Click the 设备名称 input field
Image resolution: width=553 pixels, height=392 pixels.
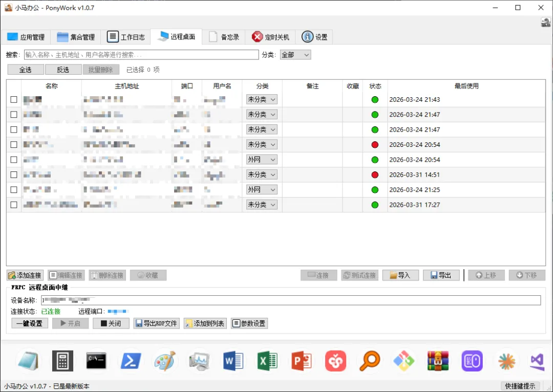pos(291,300)
